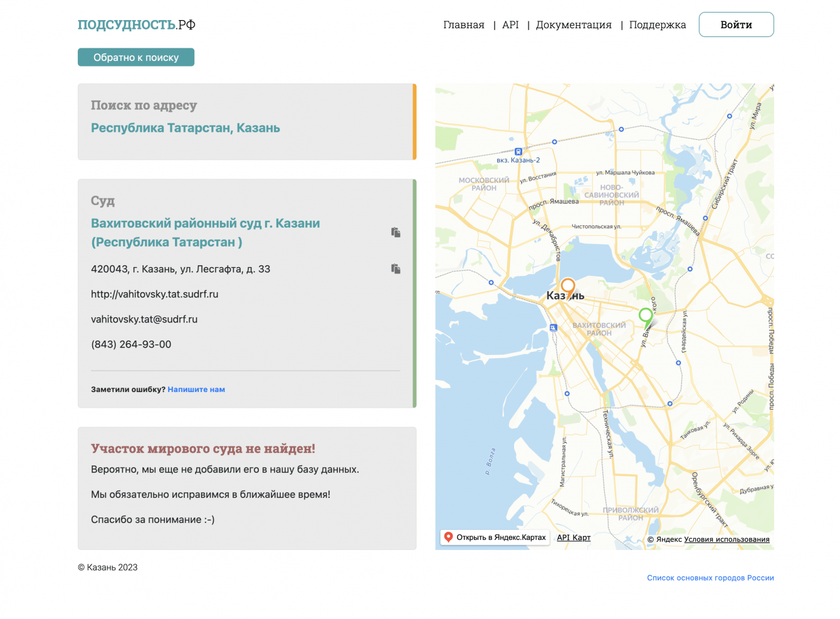Click the blue station icon near Вахитовский район
The width and height of the screenshot is (840, 619).
click(553, 327)
